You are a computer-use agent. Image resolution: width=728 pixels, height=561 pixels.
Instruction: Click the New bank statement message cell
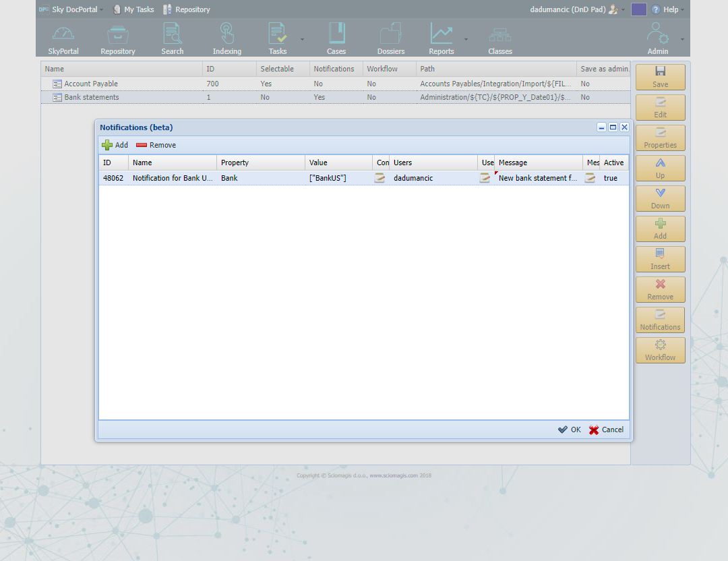(x=538, y=178)
